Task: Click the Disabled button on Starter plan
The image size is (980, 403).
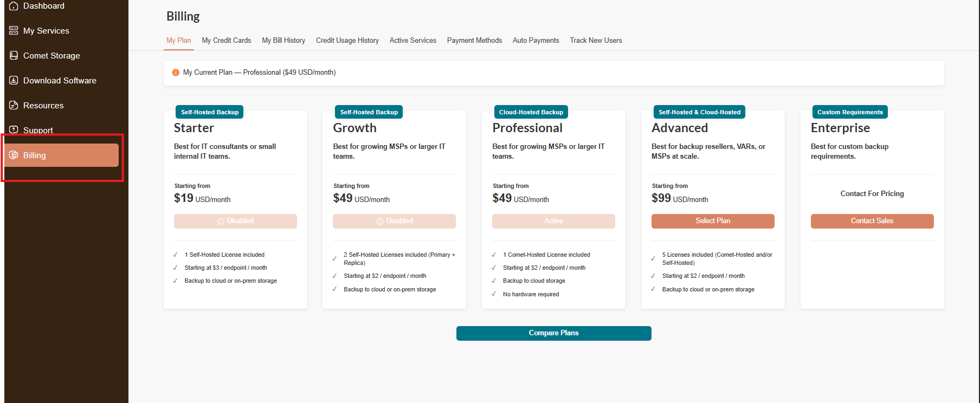Action: (235, 221)
